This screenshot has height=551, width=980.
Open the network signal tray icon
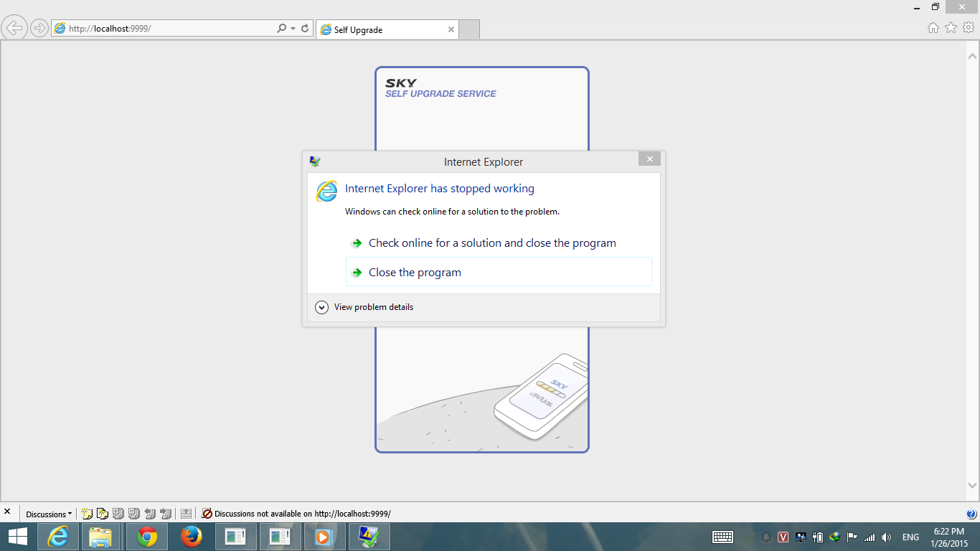tap(870, 537)
